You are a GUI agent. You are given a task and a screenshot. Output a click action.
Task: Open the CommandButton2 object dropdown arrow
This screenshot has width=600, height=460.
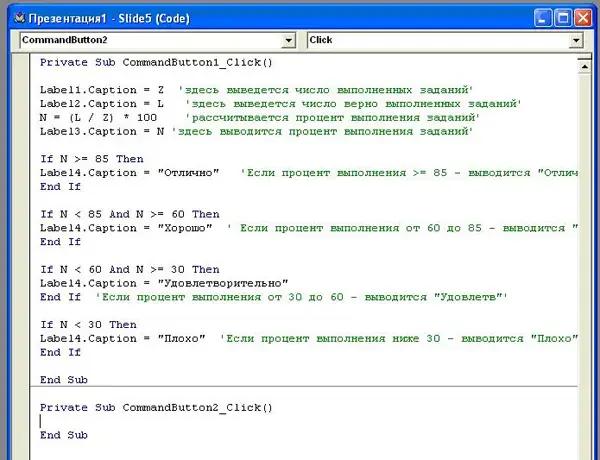pos(289,40)
